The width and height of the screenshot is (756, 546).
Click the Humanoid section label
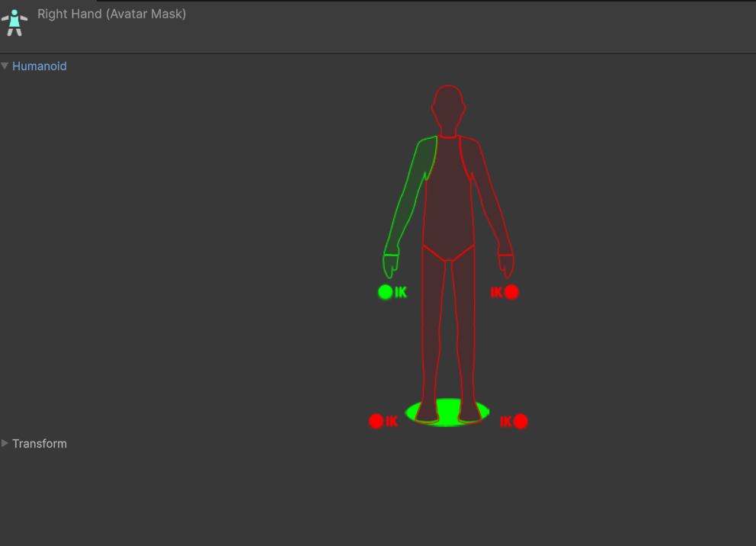(x=39, y=66)
